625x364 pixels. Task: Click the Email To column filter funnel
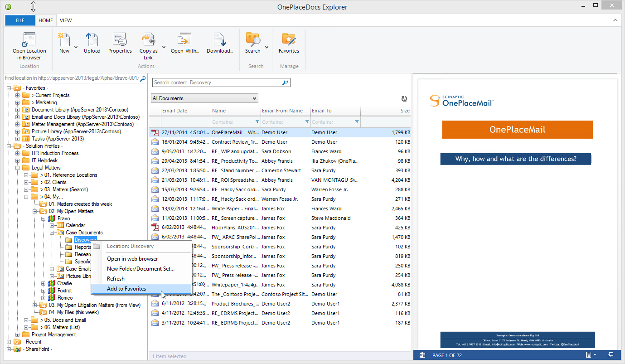(x=357, y=122)
